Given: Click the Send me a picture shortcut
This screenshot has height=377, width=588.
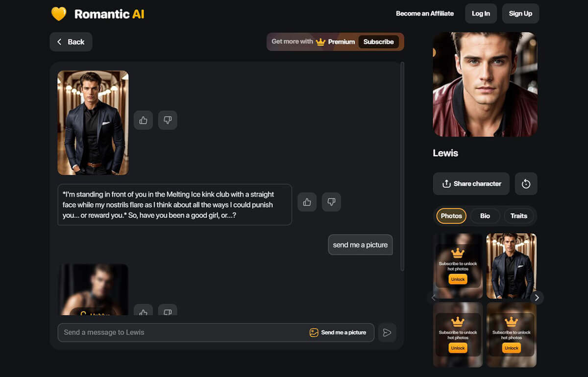Looking at the screenshot, I should coord(338,332).
